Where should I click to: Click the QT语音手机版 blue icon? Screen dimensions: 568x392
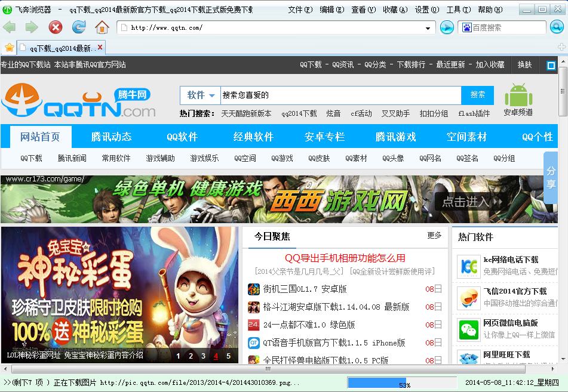(254, 342)
